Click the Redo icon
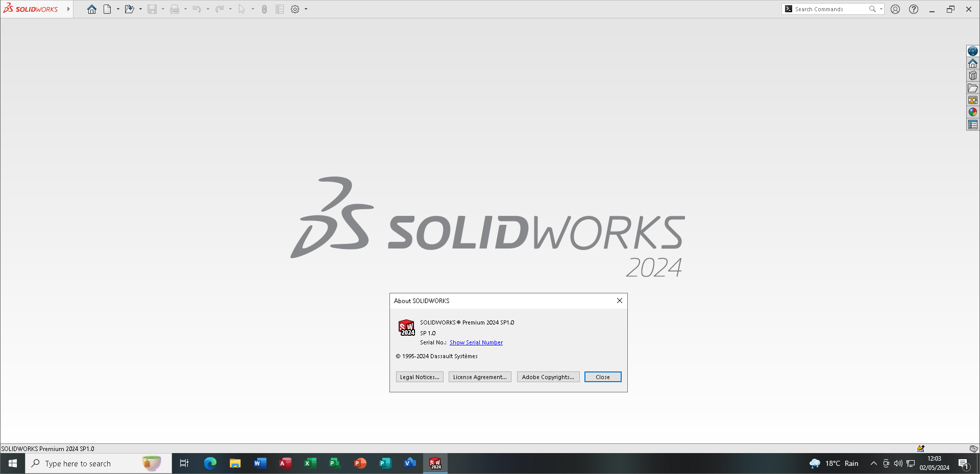The height and width of the screenshot is (474, 980). pos(219,9)
